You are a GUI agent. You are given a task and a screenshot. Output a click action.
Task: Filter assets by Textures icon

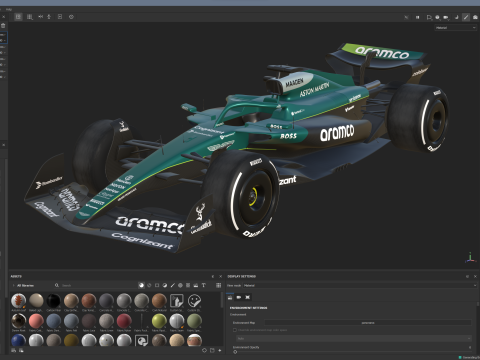coord(188,285)
